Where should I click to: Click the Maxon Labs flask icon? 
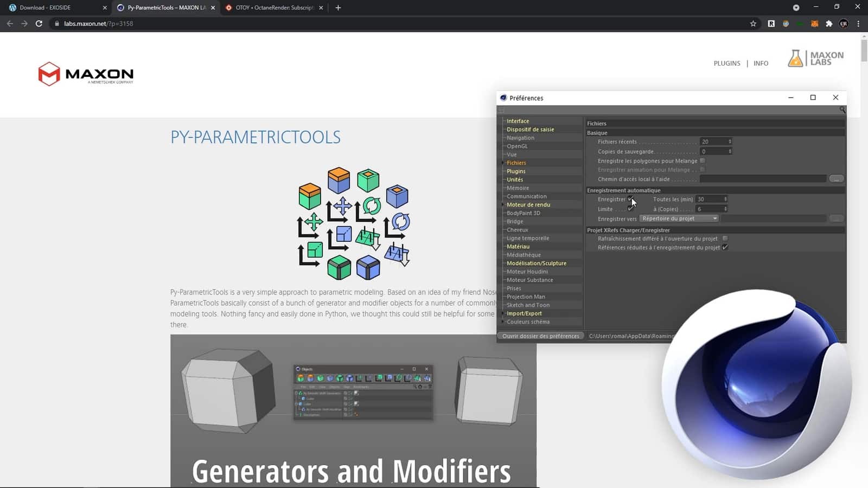(x=795, y=58)
